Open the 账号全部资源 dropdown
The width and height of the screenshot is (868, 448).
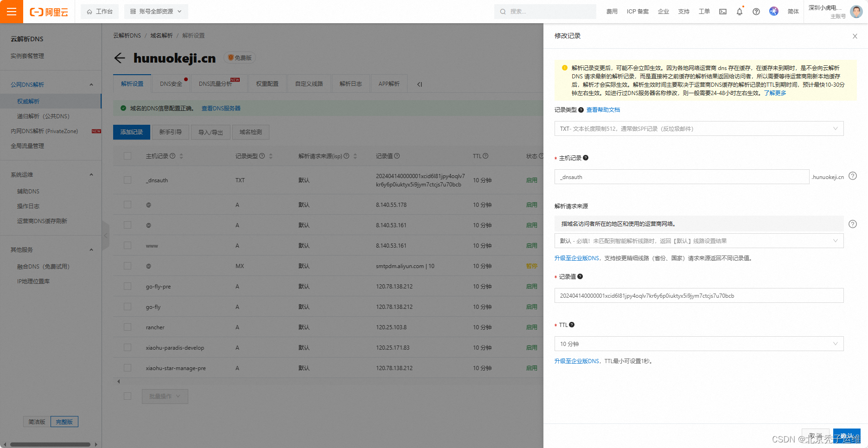(x=156, y=12)
